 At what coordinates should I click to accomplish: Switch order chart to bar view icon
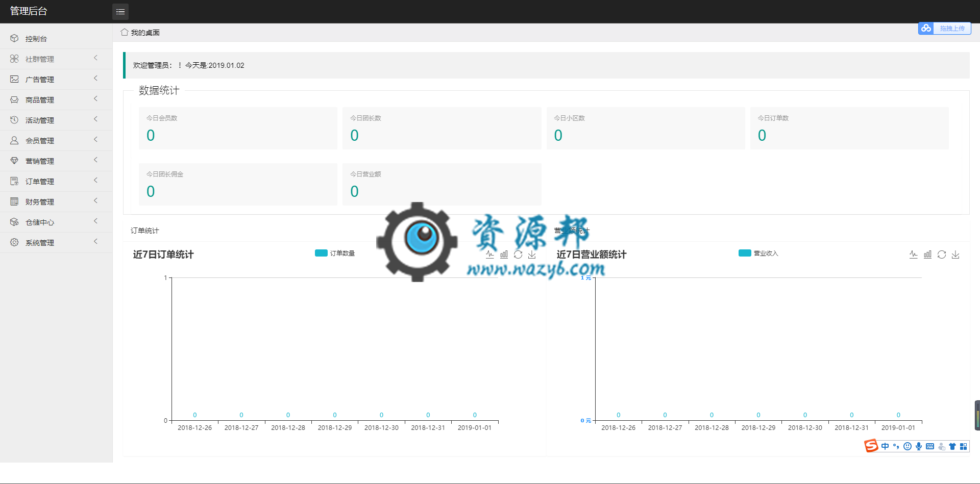(x=504, y=254)
